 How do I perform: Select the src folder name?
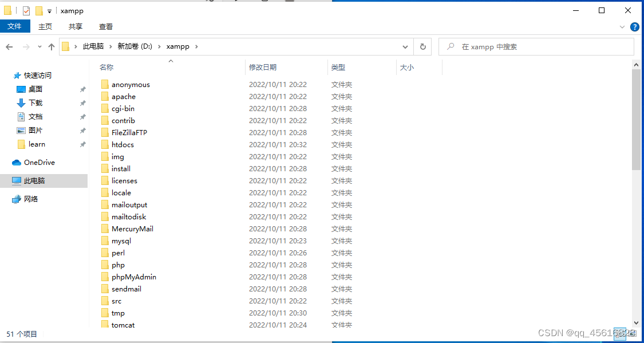pyautogui.click(x=117, y=301)
